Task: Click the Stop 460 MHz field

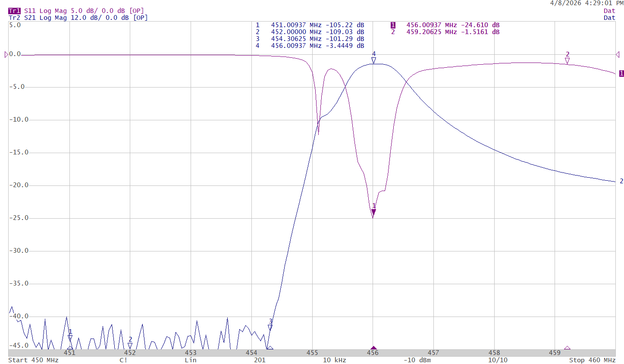Action: click(592, 360)
